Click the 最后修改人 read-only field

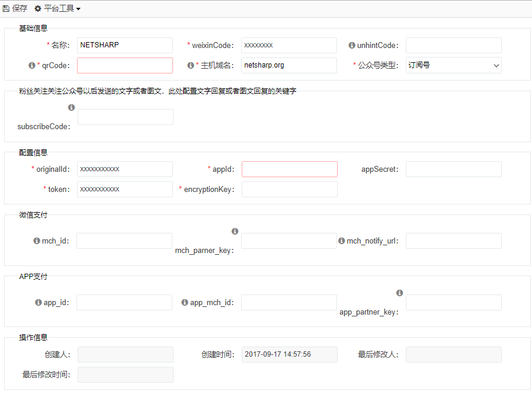pos(454,355)
